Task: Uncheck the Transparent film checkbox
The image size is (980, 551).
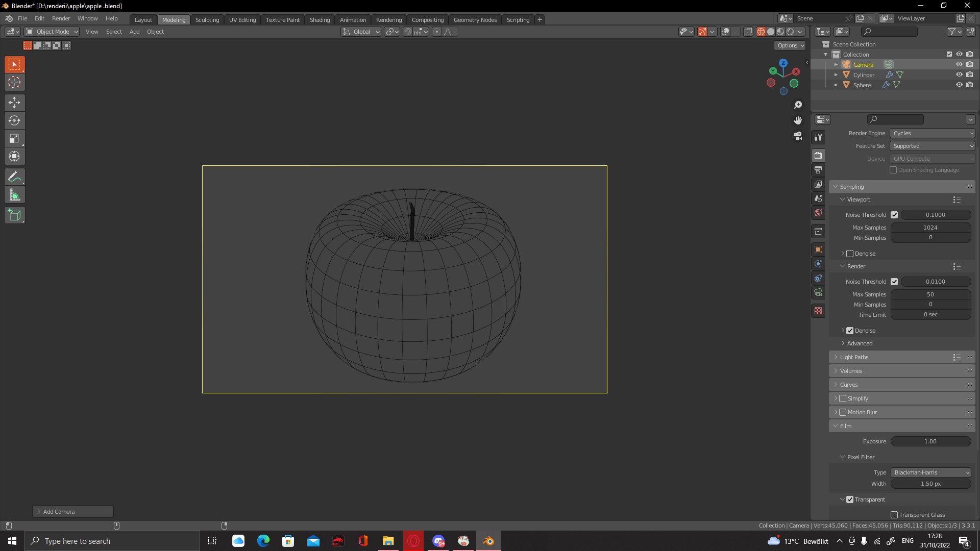Action: pos(850,499)
